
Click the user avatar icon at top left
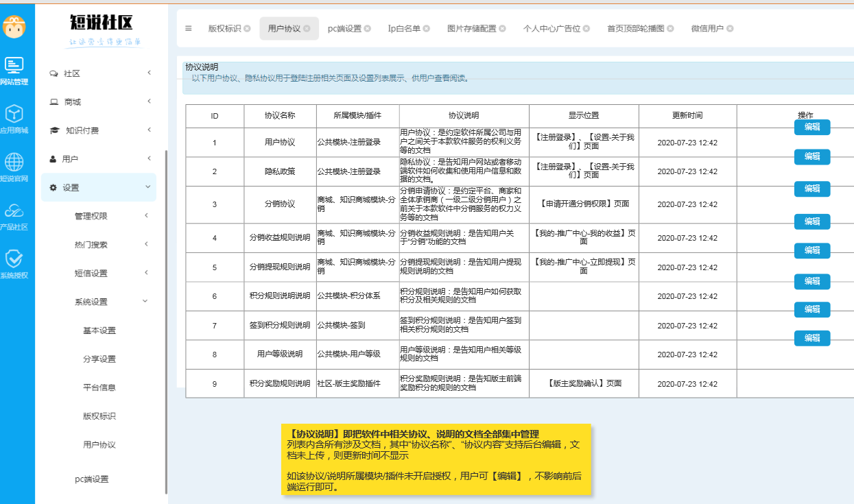(14, 27)
